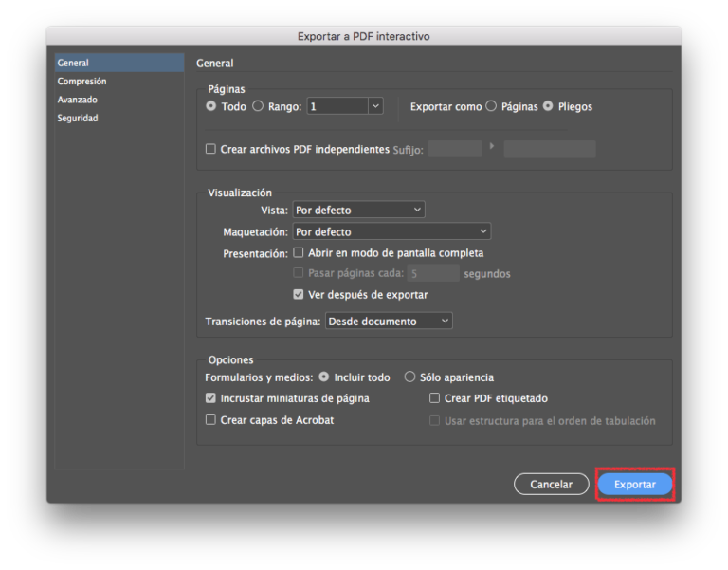Click the Cancelar button
Viewport: 728px width, 570px height.
pyautogui.click(x=551, y=484)
